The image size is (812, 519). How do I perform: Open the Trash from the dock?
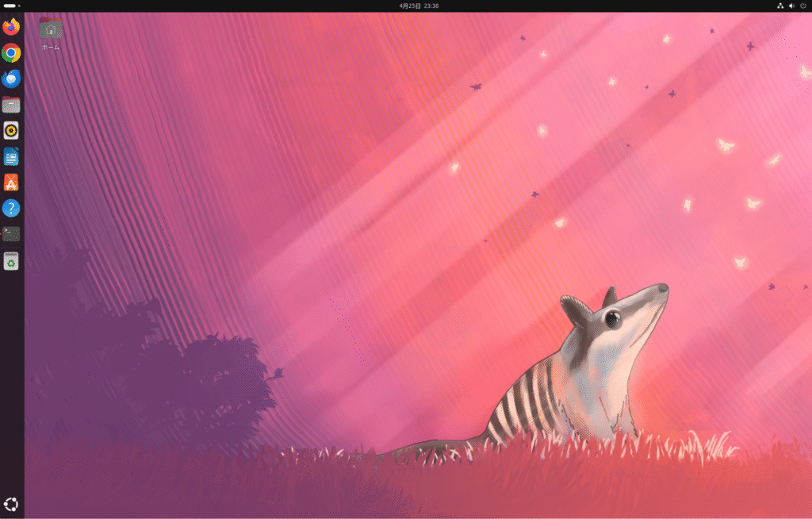(11, 260)
